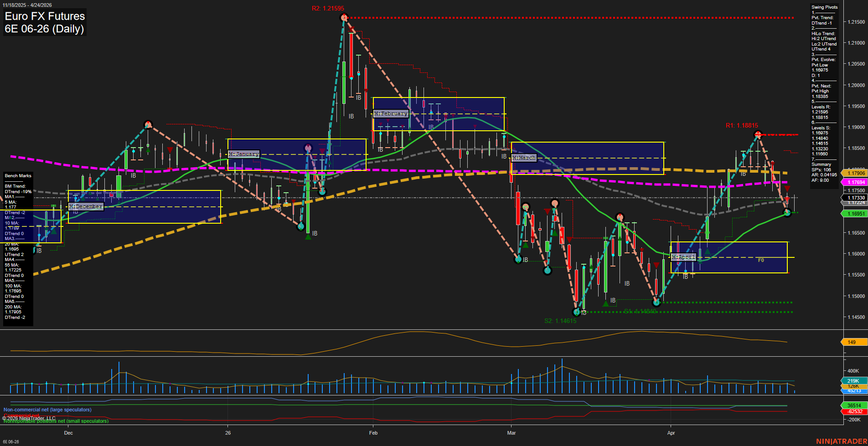Click the Dec label on the time axis
The image size is (868, 446).
coord(68,433)
